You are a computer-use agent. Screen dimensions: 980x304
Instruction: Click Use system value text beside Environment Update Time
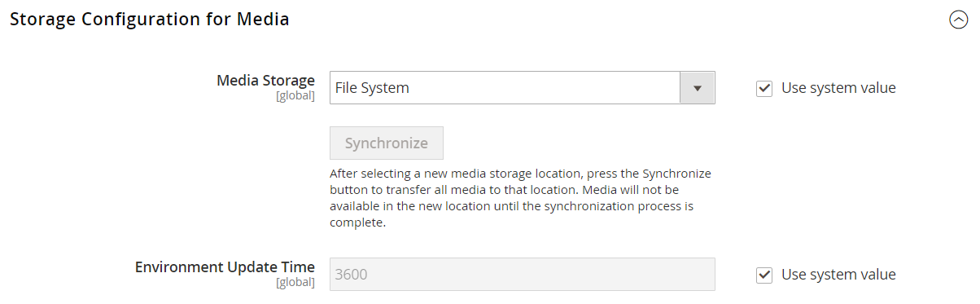(x=838, y=275)
